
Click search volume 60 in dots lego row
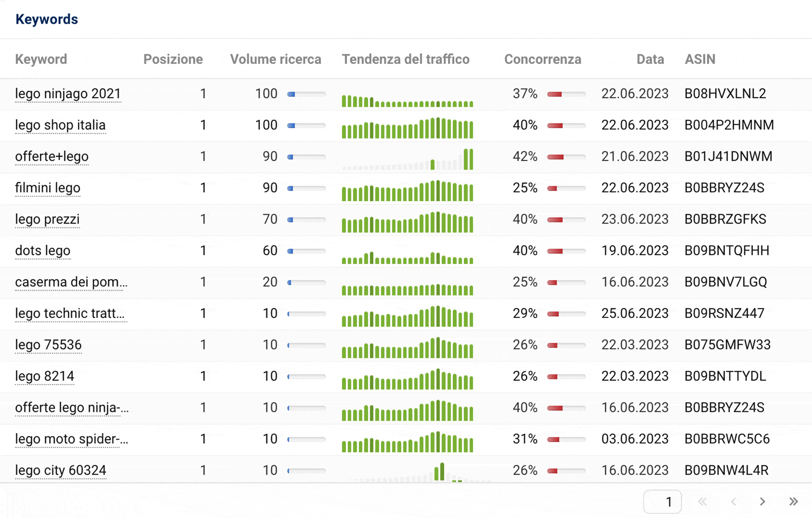click(x=270, y=251)
